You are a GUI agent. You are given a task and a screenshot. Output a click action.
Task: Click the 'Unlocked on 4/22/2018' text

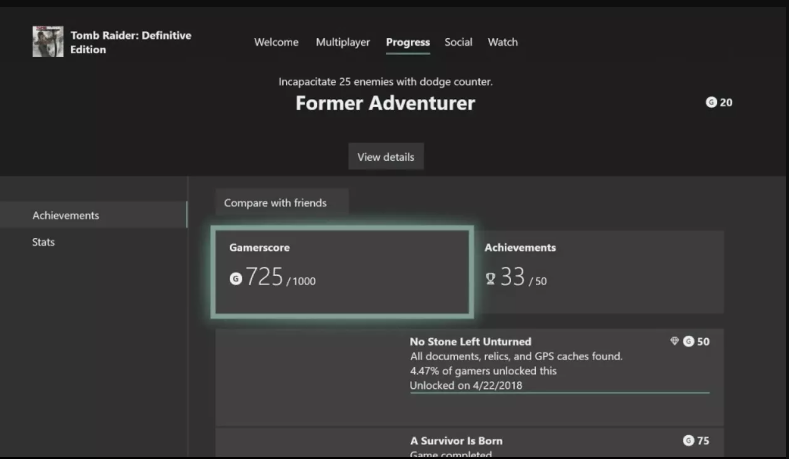[466, 386]
